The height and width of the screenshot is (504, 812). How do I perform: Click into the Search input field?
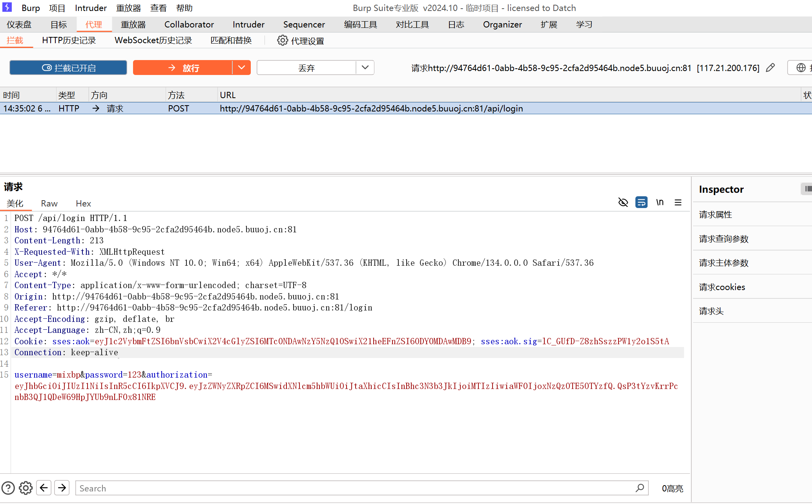tap(353, 488)
